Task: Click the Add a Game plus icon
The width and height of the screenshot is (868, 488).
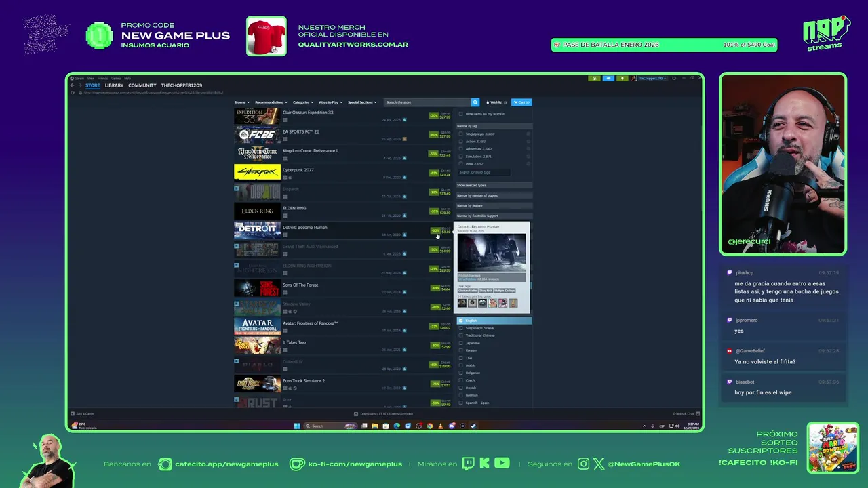Action: [73, 413]
